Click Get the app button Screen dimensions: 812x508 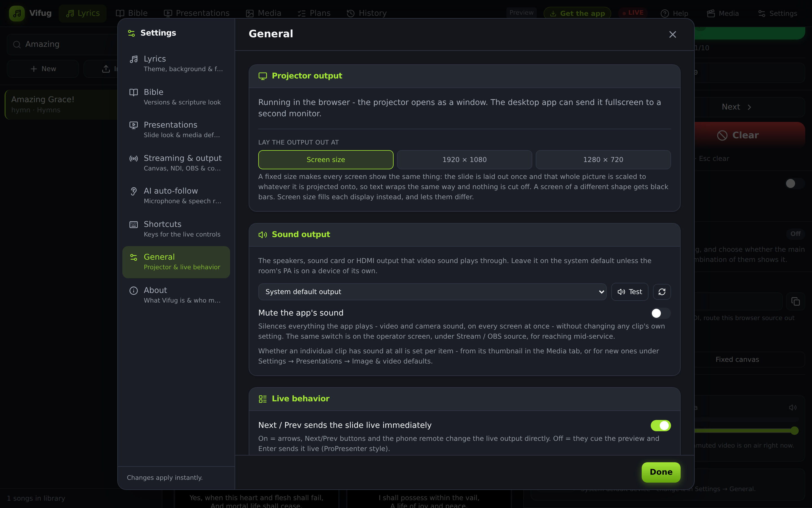[x=577, y=14]
